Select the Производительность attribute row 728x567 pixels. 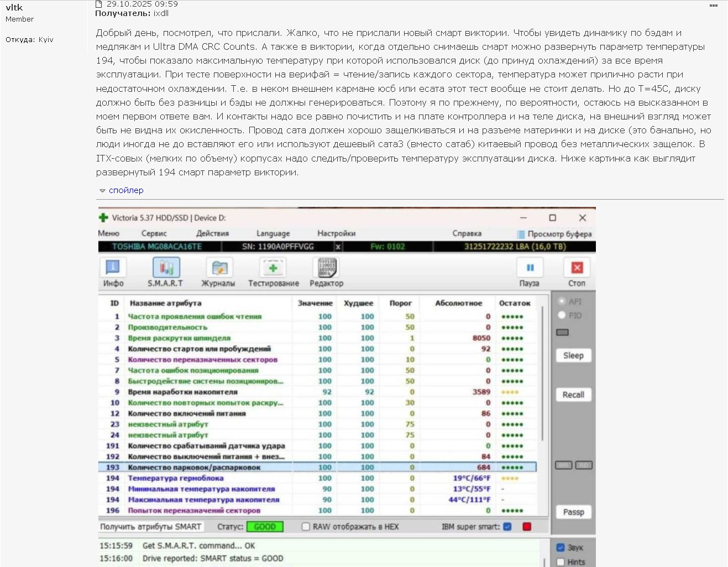pyautogui.click(x=317, y=327)
